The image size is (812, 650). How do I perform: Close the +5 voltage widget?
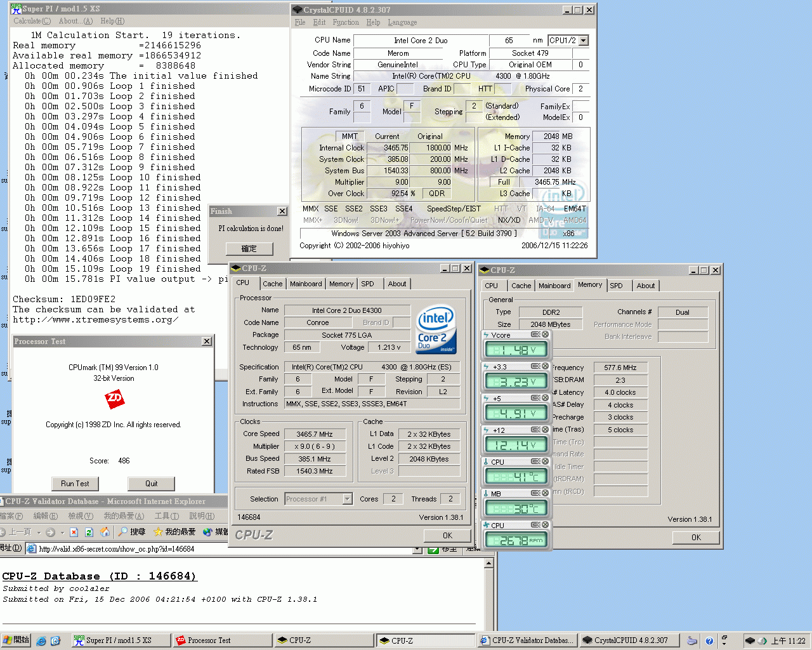click(545, 398)
